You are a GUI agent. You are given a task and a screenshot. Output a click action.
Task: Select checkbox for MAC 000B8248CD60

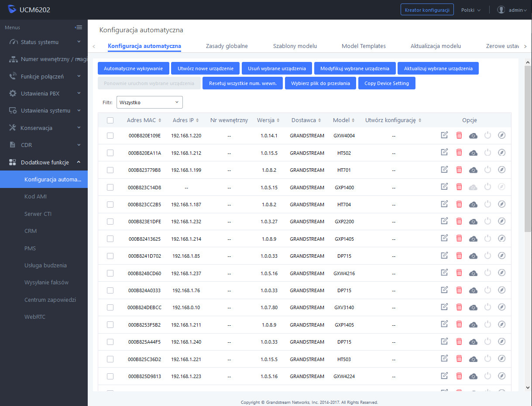coord(110,273)
